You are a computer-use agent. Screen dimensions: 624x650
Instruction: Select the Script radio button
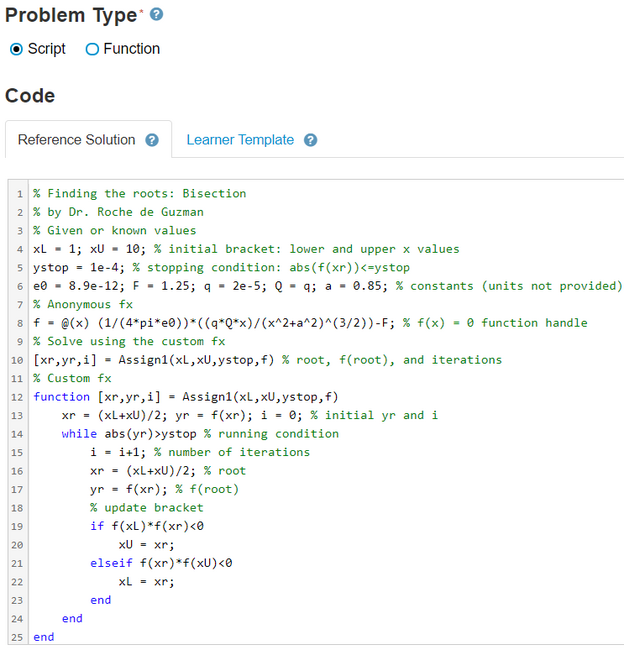point(16,49)
